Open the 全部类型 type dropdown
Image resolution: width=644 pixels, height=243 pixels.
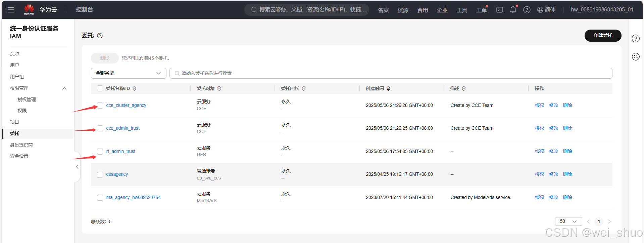[129, 73]
